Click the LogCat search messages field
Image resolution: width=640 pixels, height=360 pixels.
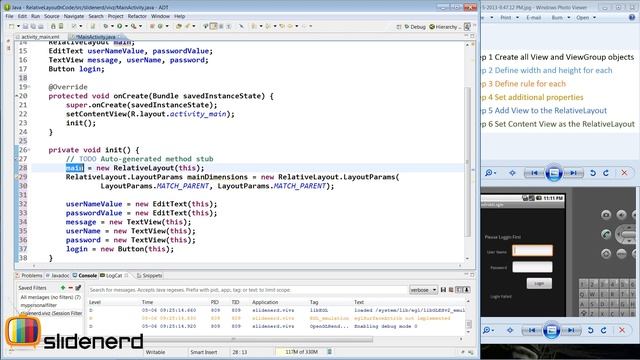pos(247,290)
